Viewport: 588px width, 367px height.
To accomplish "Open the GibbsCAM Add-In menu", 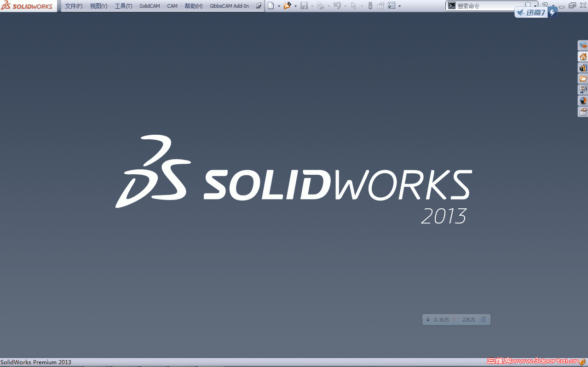I will 229,6.
